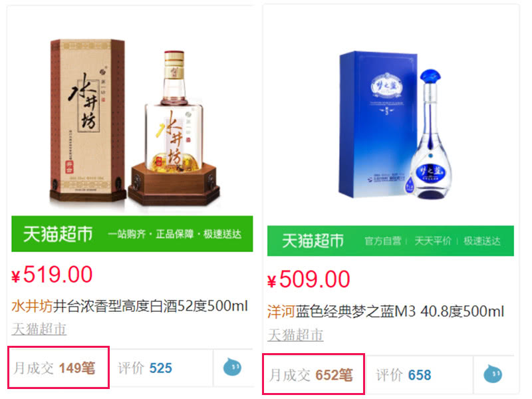The image size is (532, 399).
Task: Click the 月成交 652笔 sales figure
Action: [311, 375]
